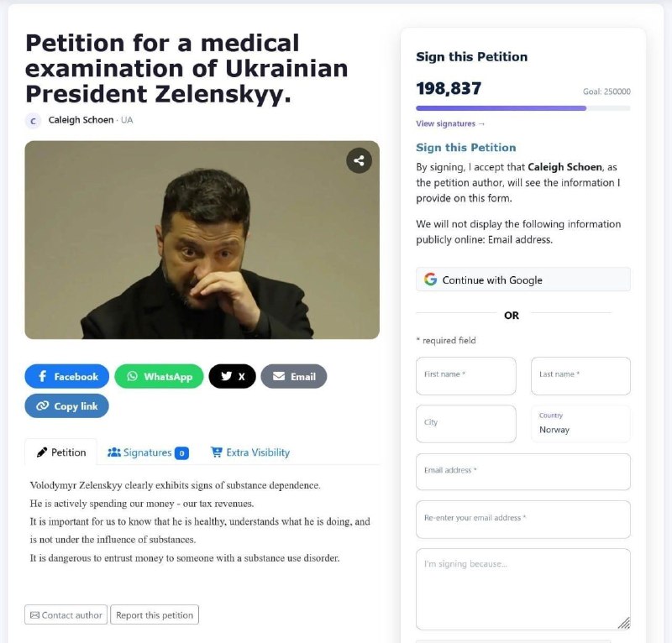Image resolution: width=672 pixels, height=643 pixels.
Task: Share the petition on Facebook
Action: [67, 376]
